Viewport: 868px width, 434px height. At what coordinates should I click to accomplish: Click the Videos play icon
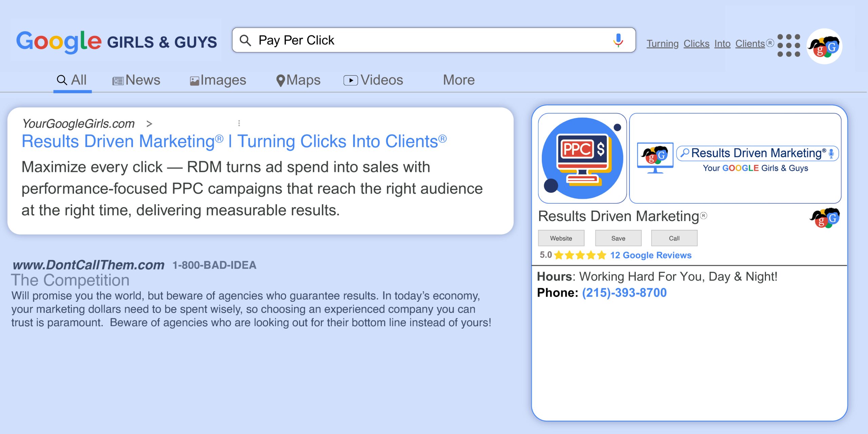point(351,80)
